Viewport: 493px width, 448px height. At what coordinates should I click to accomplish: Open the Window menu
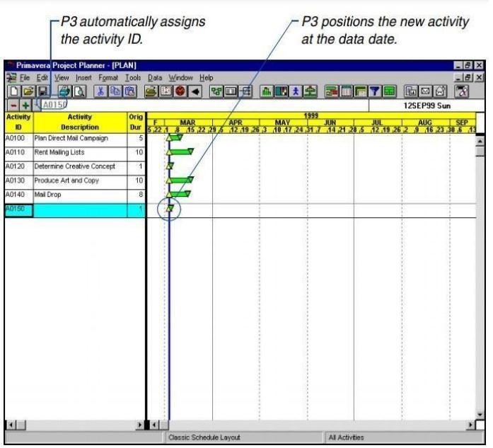[x=181, y=77]
